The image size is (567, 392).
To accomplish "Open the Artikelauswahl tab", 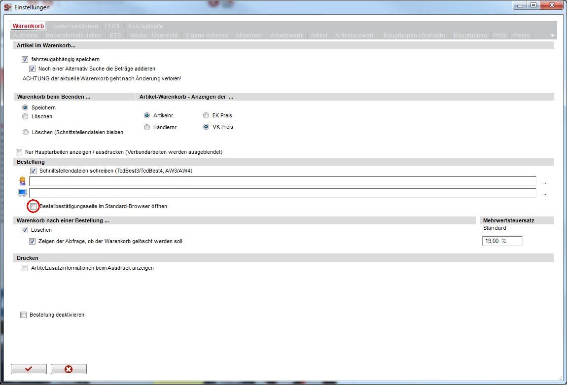I will [354, 36].
